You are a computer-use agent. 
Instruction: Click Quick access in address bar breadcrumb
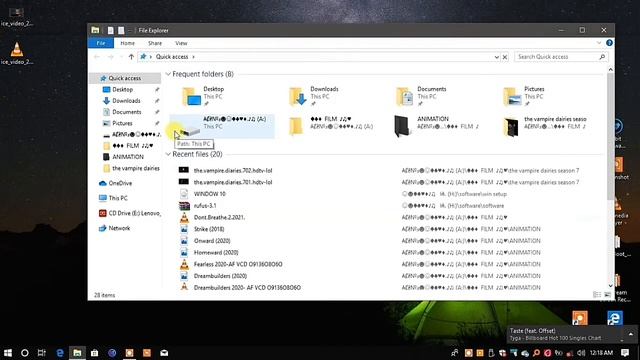172,57
